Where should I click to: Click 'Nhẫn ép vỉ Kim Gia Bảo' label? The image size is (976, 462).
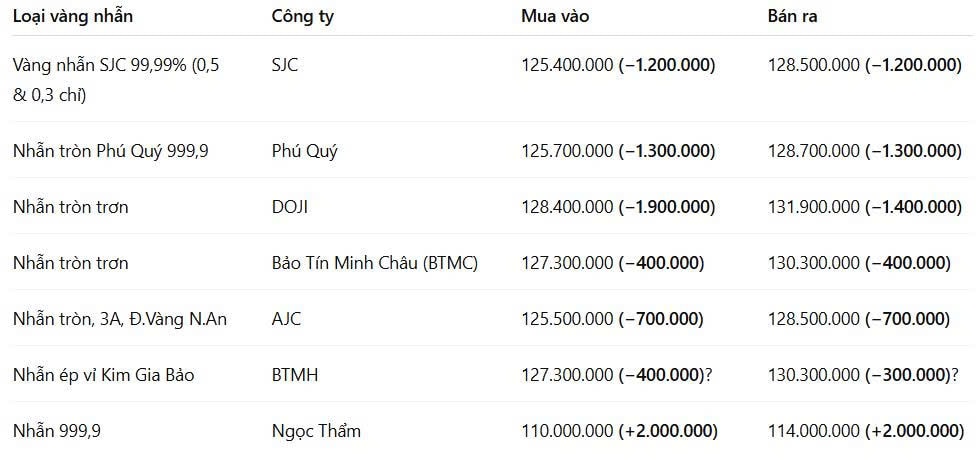click(103, 375)
